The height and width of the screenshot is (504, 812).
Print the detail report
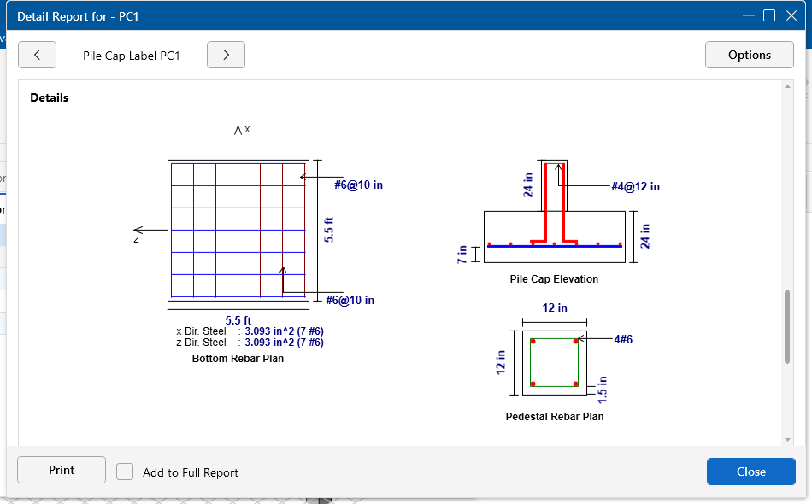click(61, 469)
